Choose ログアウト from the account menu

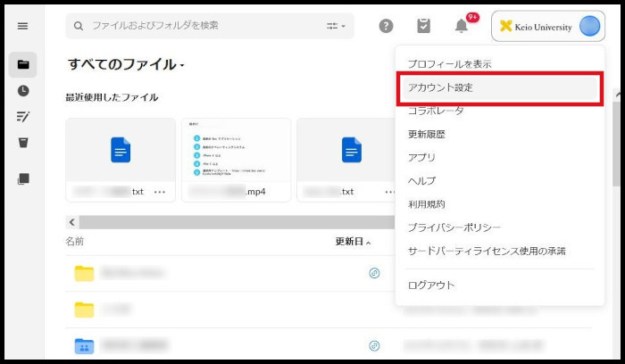431,285
